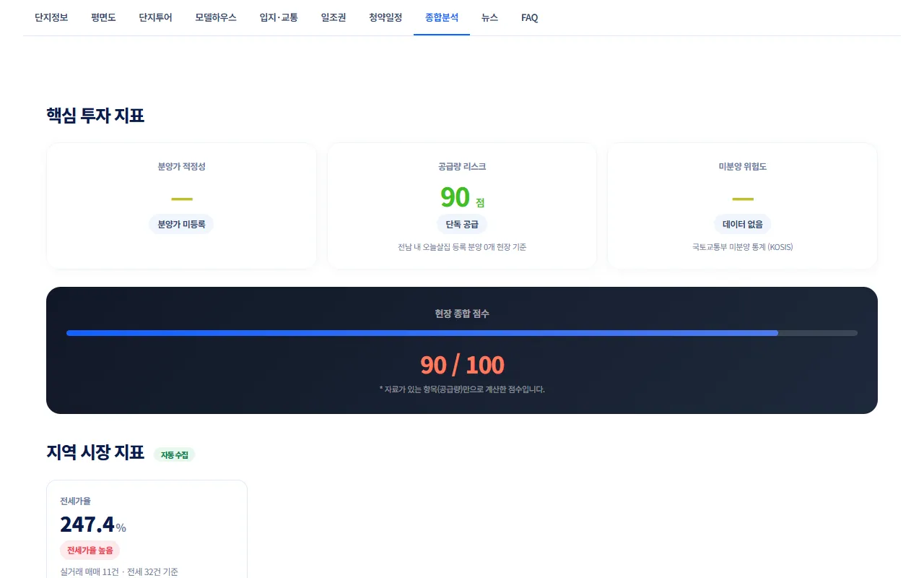The image size is (924, 578).
Task: Click the 실거래 매매 11건 전세 32건 text
Action: click(119, 571)
